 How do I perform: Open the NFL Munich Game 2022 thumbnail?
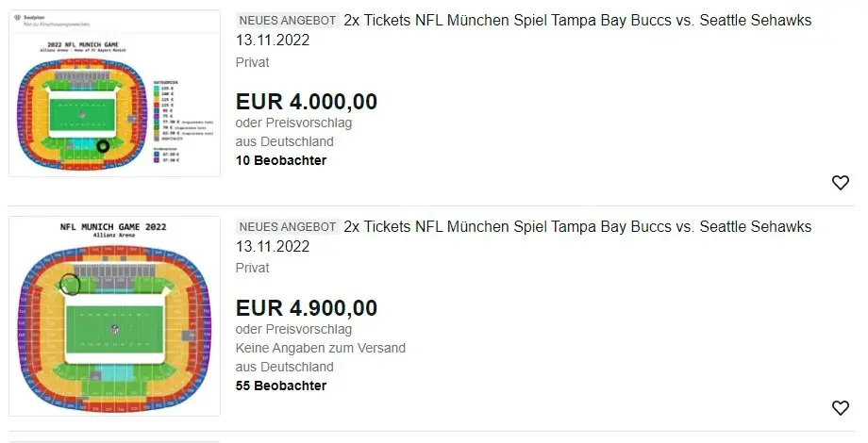[114, 317]
